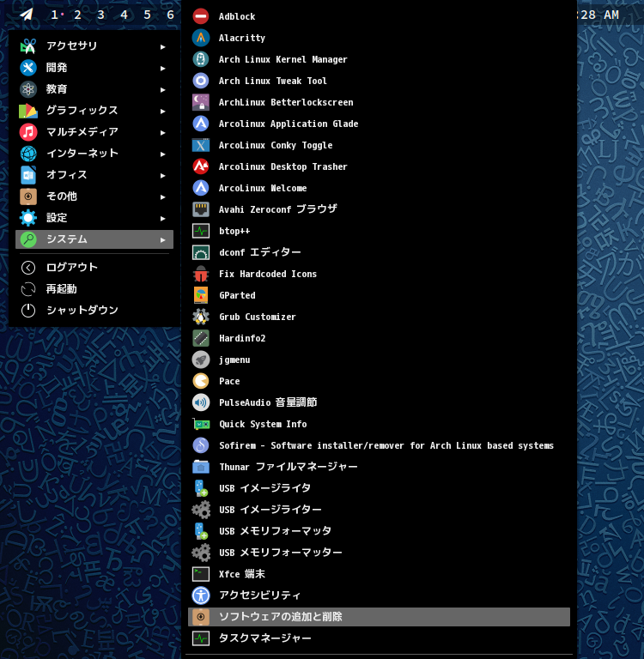Launch ソフトウェアの追加と削除

pos(280,617)
